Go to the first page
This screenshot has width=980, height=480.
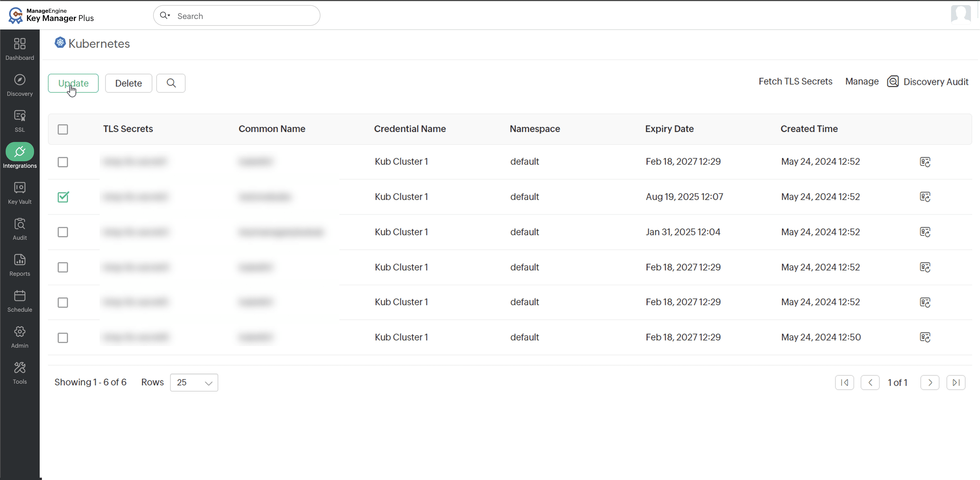pyautogui.click(x=844, y=382)
